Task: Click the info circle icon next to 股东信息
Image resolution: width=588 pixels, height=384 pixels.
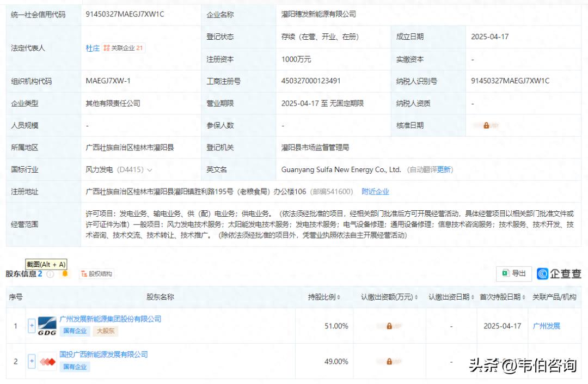Action: 50,274
